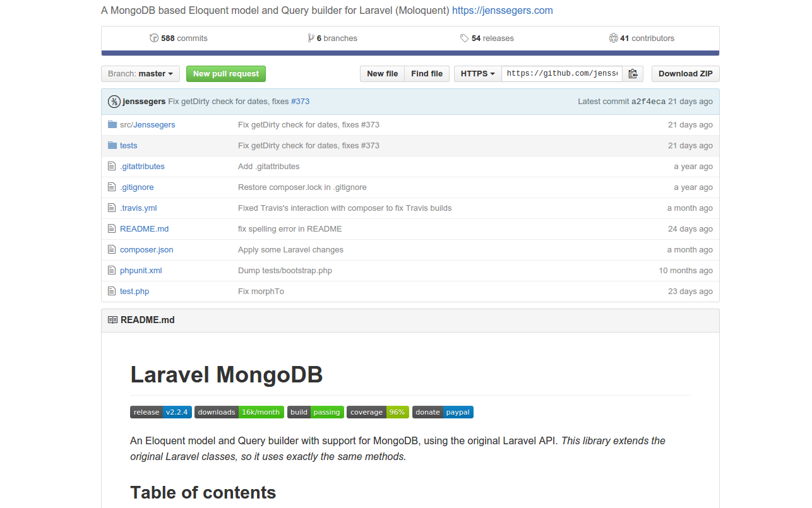Click the jenssegers author name
The width and height of the screenshot is (812, 508).
coord(144,102)
